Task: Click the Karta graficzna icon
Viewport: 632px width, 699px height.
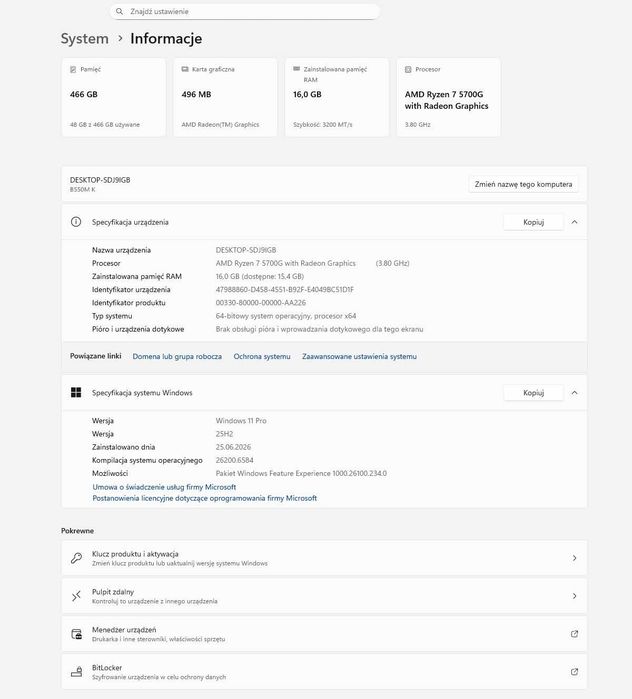Action: coord(185,70)
